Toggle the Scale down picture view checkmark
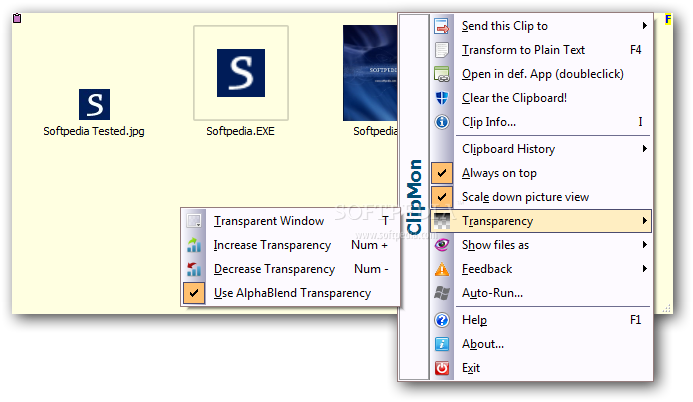Image resolution: width=693 pixels, height=402 pixels. click(x=442, y=197)
